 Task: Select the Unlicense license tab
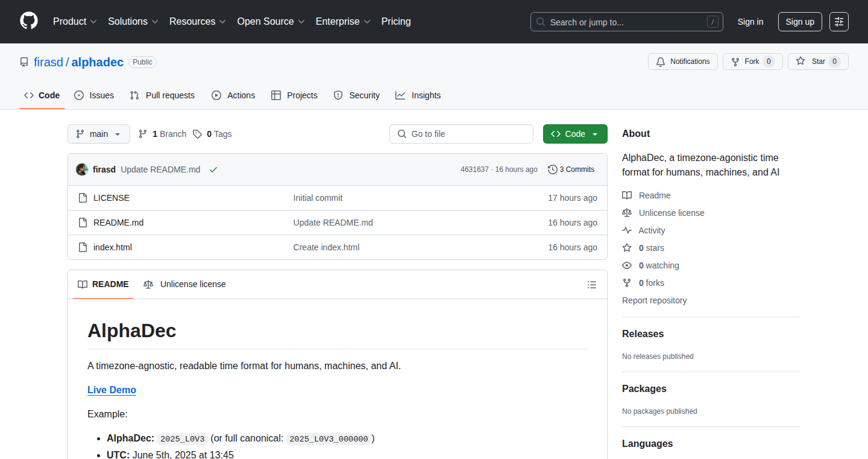tap(184, 284)
